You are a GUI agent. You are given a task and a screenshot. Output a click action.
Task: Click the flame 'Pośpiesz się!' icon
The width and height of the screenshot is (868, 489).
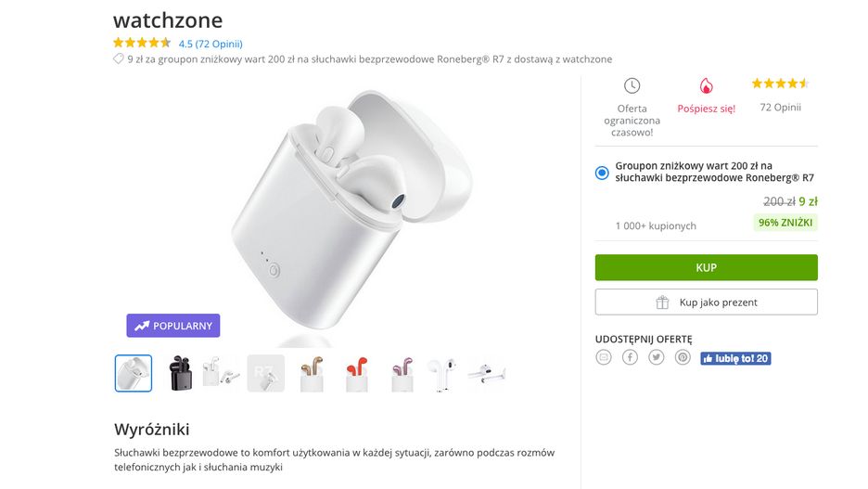(706, 85)
